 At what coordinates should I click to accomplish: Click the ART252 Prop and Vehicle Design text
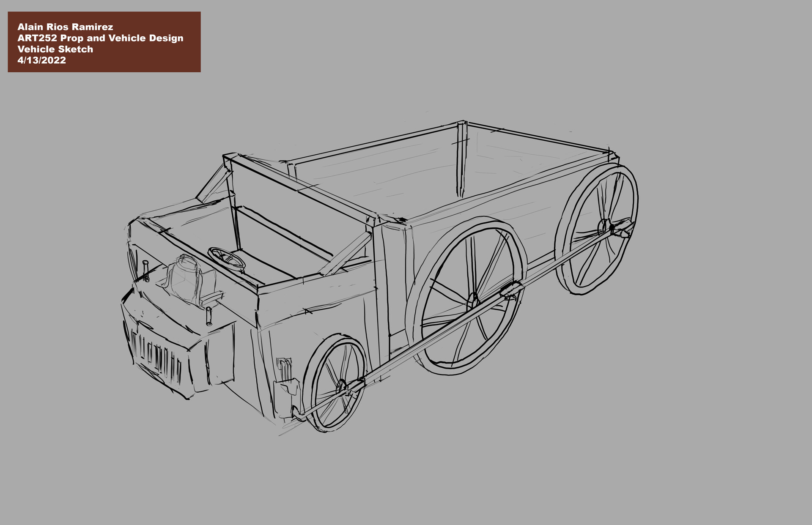100,38
